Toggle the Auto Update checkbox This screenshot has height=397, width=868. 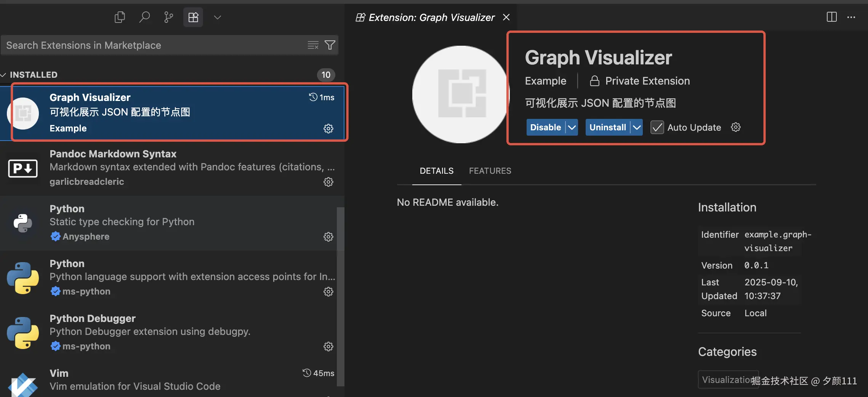click(657, 127)
